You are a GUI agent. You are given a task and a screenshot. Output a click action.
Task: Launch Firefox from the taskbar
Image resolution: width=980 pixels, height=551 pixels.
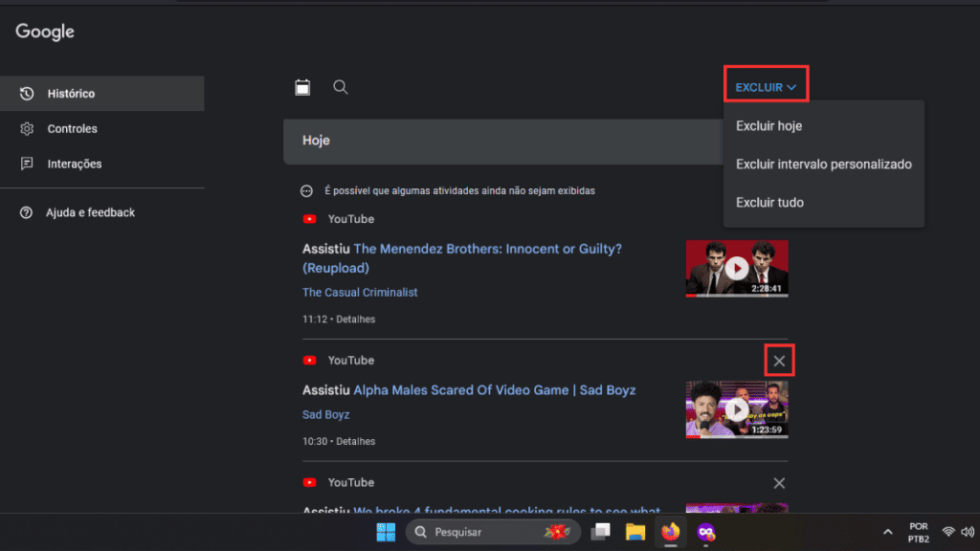click(x=670, y=532)
